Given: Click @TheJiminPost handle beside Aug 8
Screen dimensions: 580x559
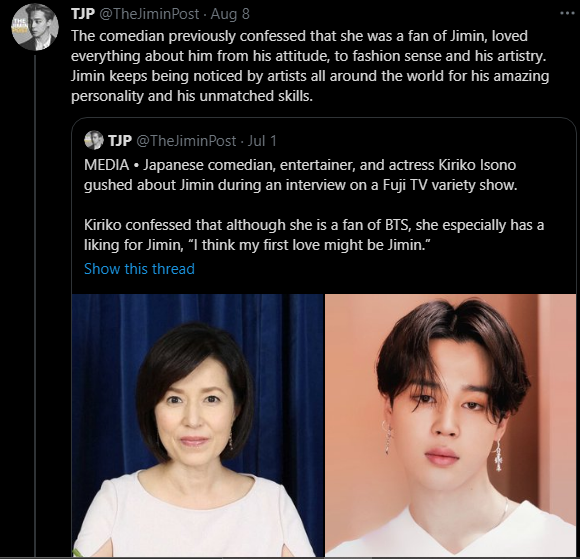Looking at the screenshot, I should click(x=149, y=14).
